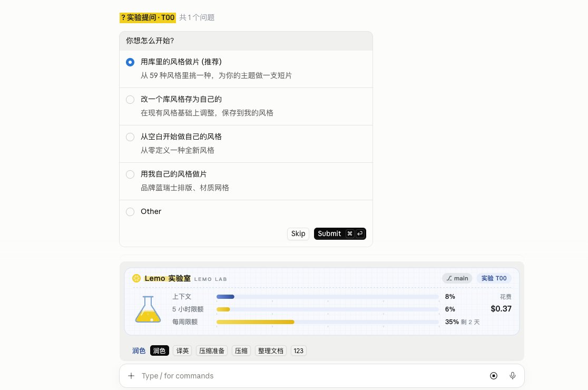Click the 5 小时限额 progress bar
Screen dimensions: 588x390
[x=327, y=309]
